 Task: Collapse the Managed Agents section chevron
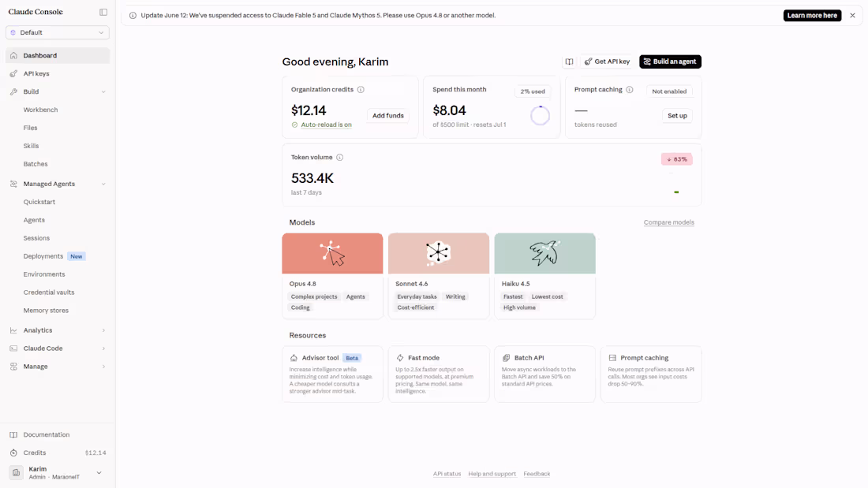103,184
